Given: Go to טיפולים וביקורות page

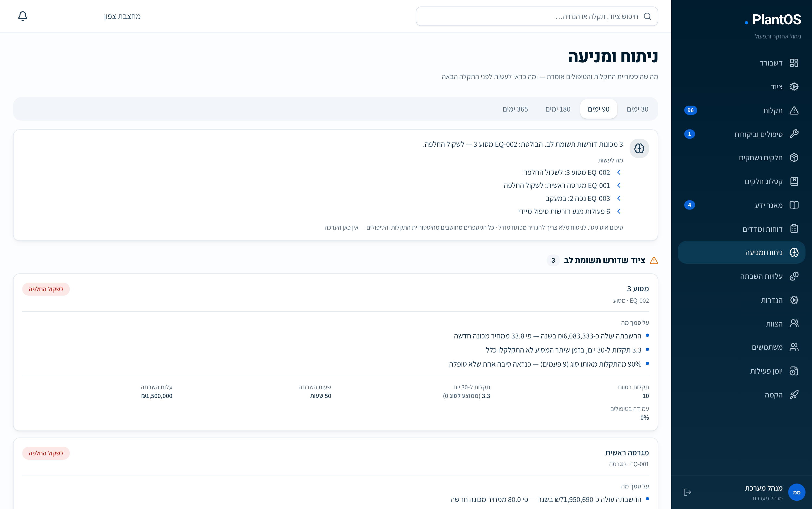Looking at the screenshot, I should 741,134.
